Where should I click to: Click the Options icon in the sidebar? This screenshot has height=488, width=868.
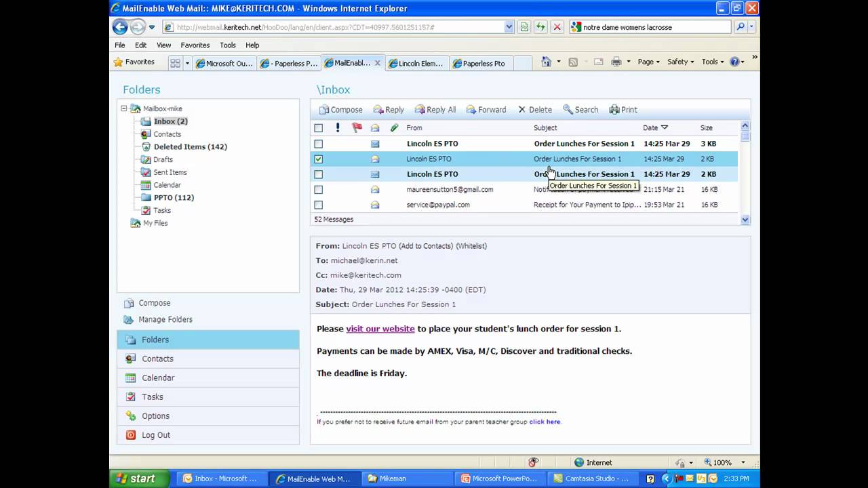click(x=130, y=416)
